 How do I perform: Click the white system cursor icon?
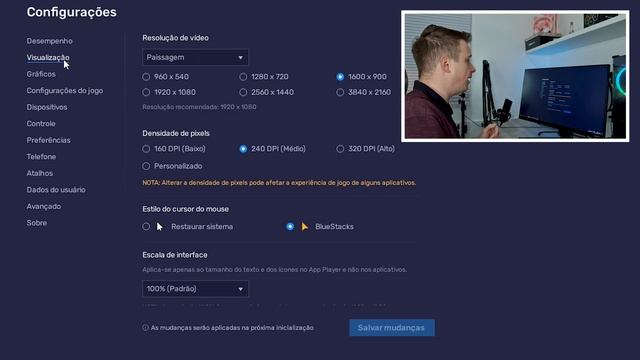point(160,227)
